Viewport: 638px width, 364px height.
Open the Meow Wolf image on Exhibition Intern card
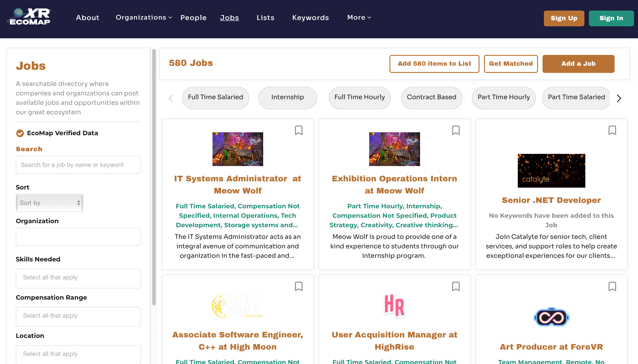coord(394,149)
